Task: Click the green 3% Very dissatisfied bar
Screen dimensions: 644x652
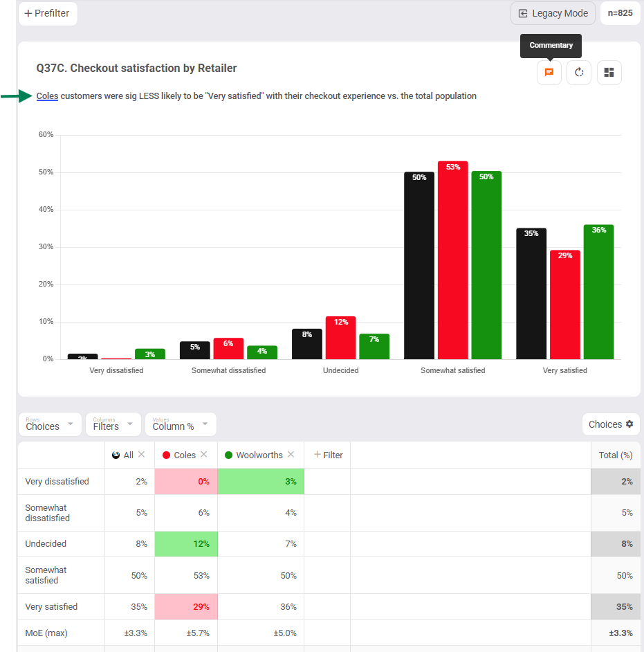Action: point(150,354)
